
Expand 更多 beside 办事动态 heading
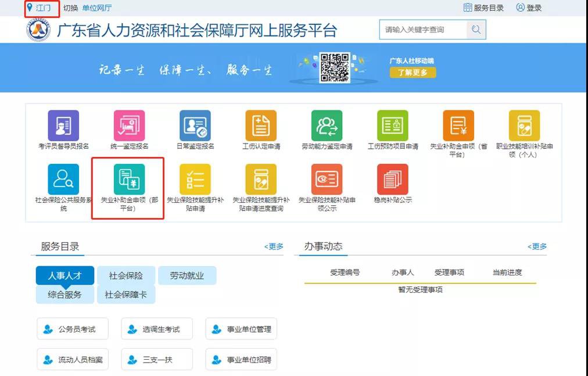(537, 246)
